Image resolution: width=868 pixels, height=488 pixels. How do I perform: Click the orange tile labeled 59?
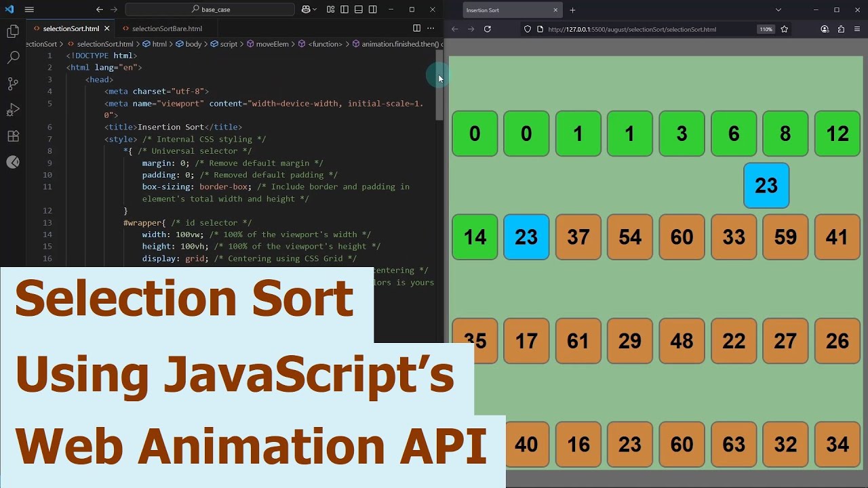coord(785,237)
